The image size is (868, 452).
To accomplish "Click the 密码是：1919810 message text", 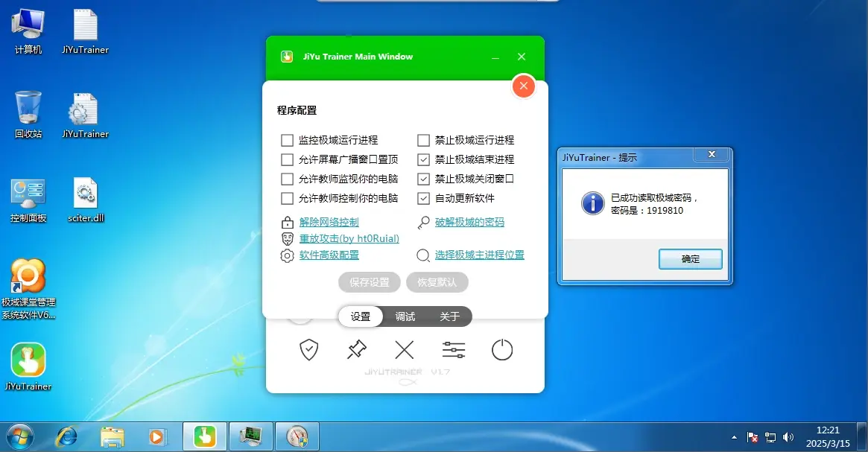I will (x=647, y=211).
